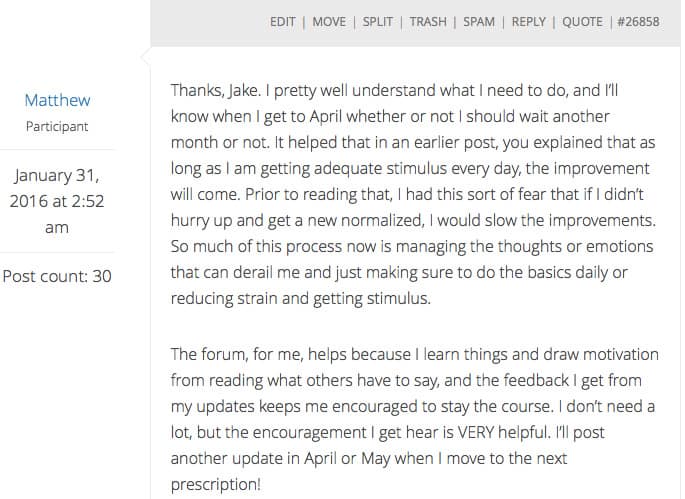Click the EDIT link above the post

(282, 22)
